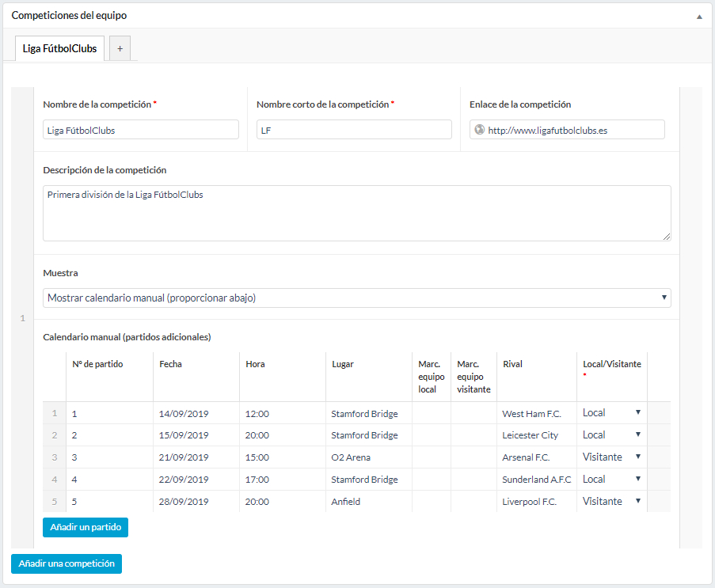Grab the textarea resize handle corner

click(x=667, y=236)
